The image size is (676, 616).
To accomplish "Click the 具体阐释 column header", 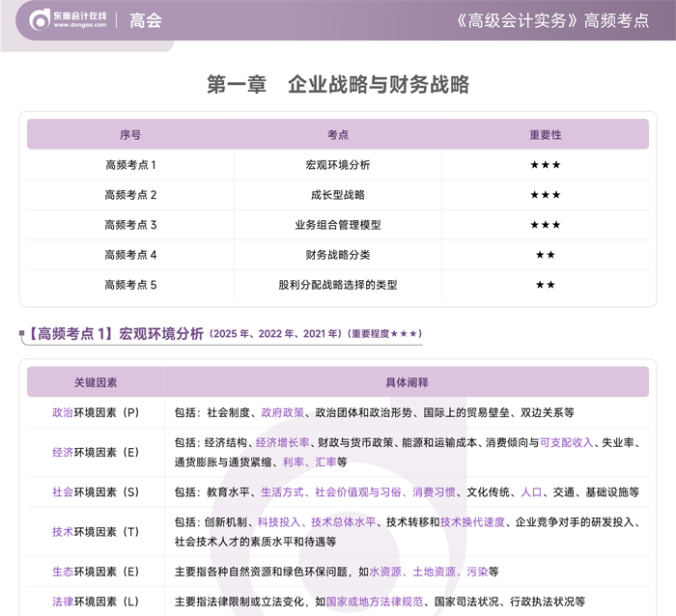I will point(407,382).
